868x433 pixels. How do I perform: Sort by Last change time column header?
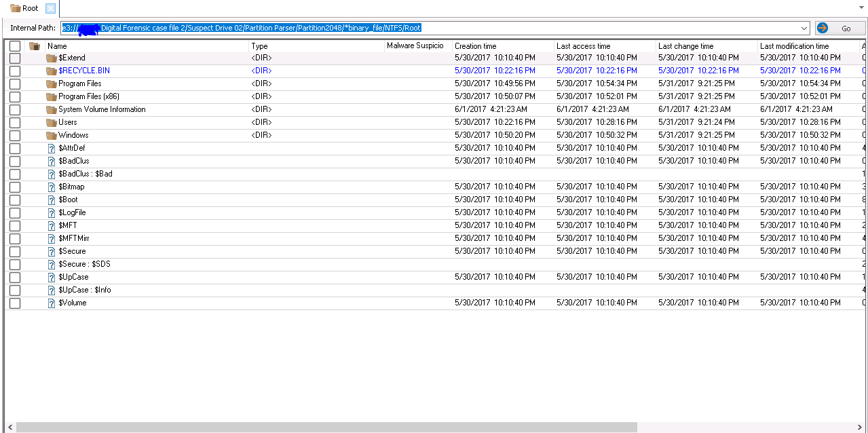[707, 46]
